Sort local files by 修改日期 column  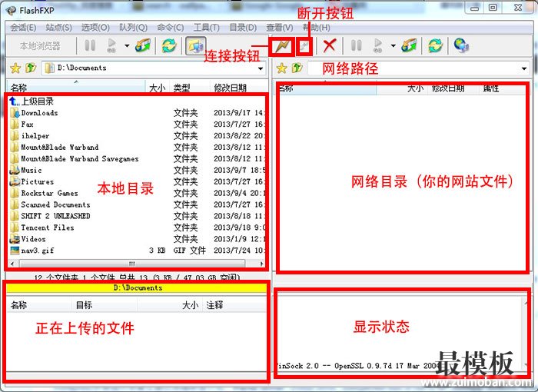coord(231,88)
